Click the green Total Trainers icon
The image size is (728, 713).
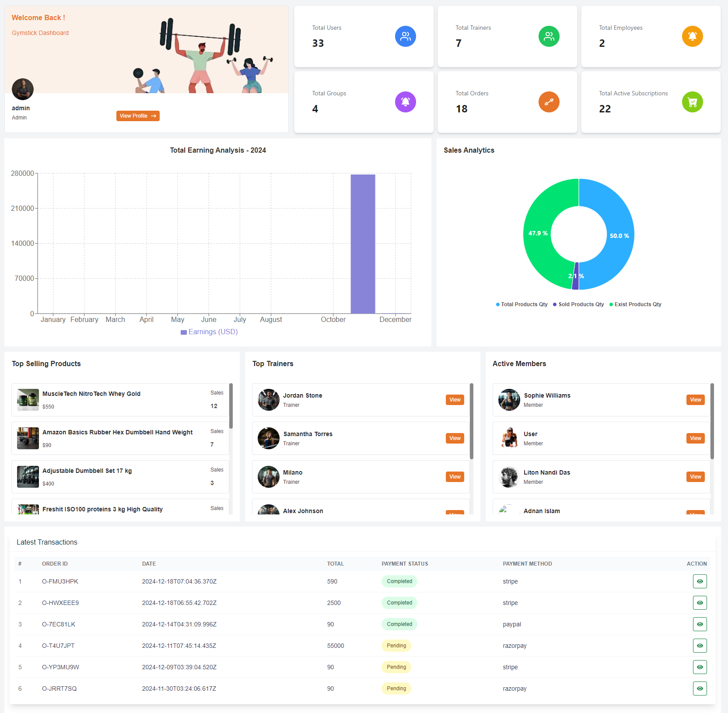pyautogui.click(x=549, y=36)
